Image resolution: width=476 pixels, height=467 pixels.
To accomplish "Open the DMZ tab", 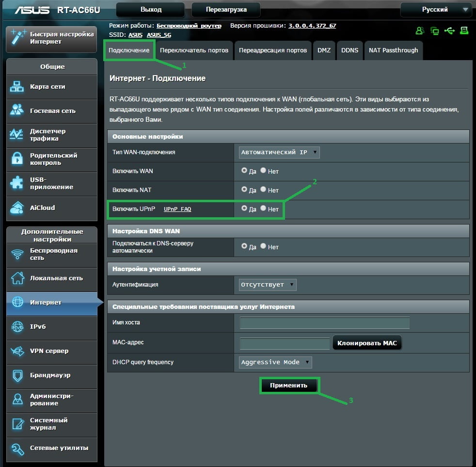I will (x=324, y=50).
